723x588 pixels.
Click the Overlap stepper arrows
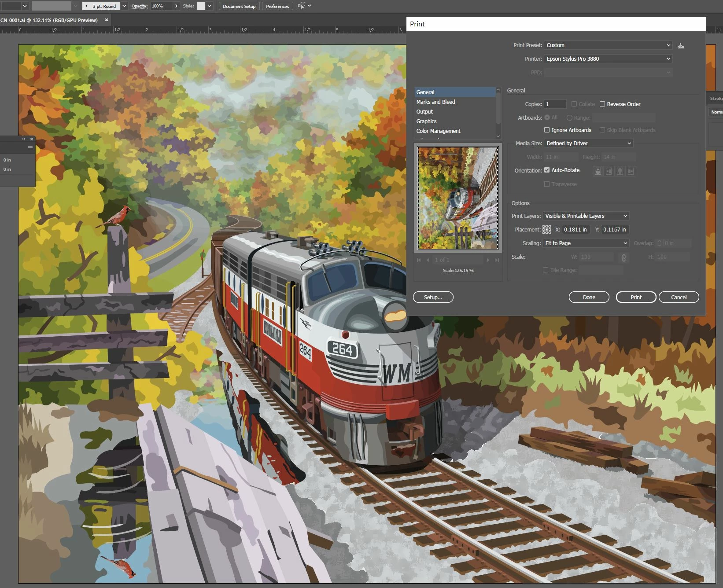[659, 243]
